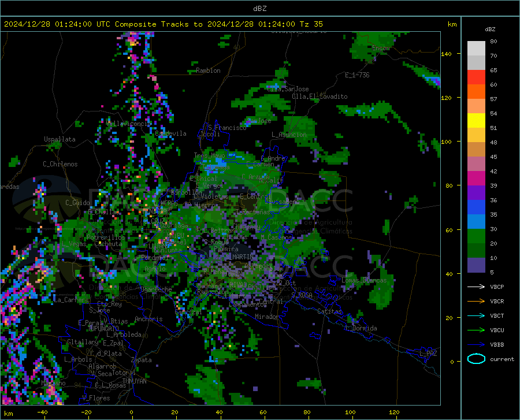Image resolution: width=520 pixels, height=420 pixels.
Task: Click the 'Capdevila' place label
Action: [x=170, y=133]
